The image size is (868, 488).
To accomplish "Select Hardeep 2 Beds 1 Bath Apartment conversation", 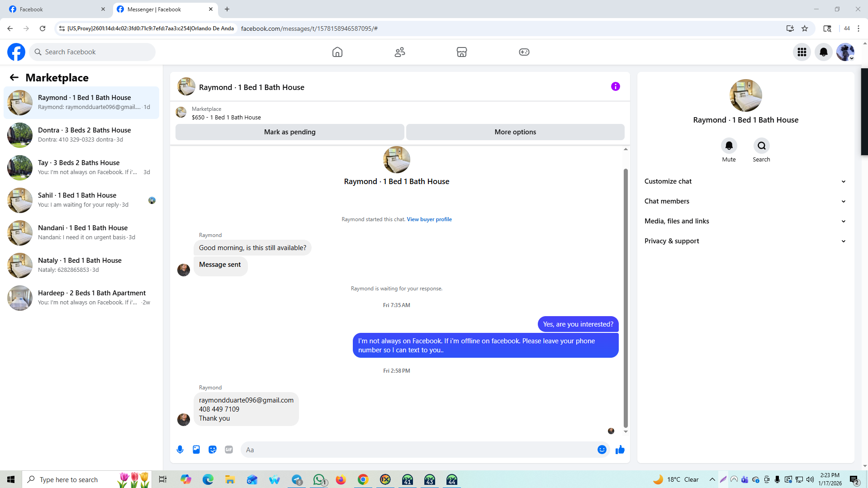I will coord(81,298).
